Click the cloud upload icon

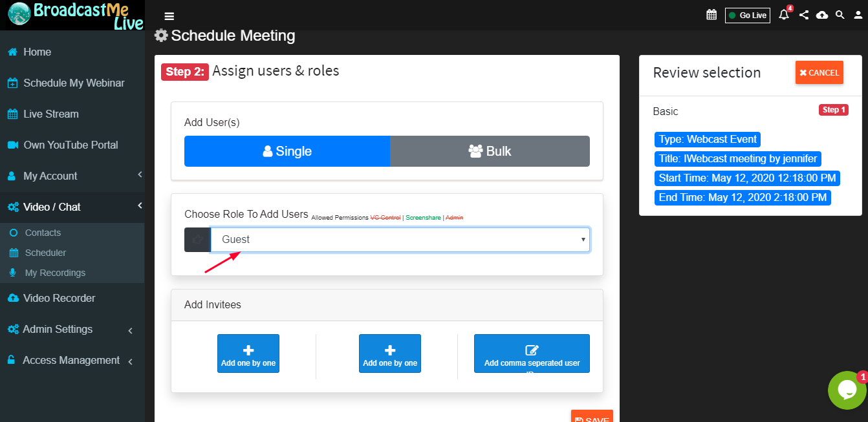tap(822, 15)
